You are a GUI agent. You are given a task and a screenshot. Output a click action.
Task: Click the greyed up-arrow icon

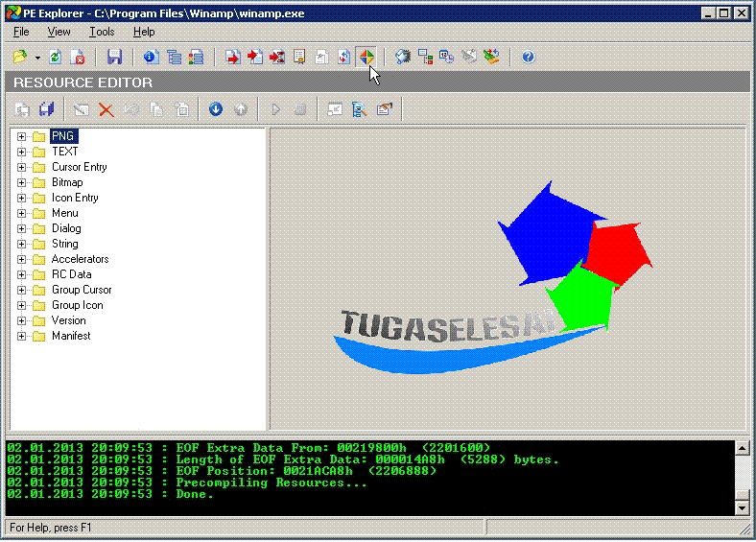tap(241, 110)
